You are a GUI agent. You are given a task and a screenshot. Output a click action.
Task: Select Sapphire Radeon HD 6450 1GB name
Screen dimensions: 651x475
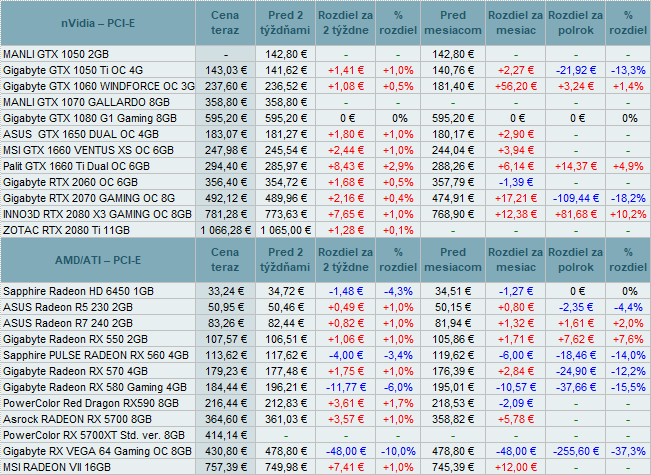point(78,291)
